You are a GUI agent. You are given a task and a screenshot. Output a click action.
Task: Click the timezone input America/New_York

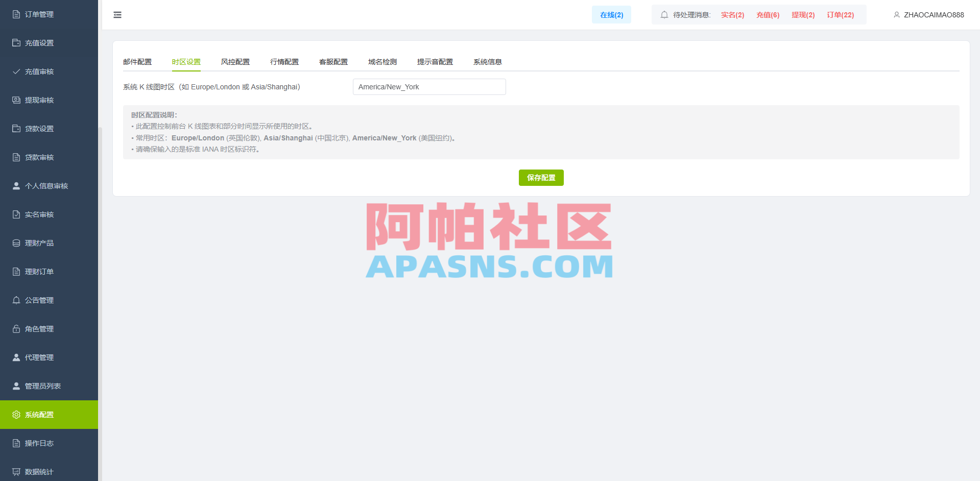[429, 87]
